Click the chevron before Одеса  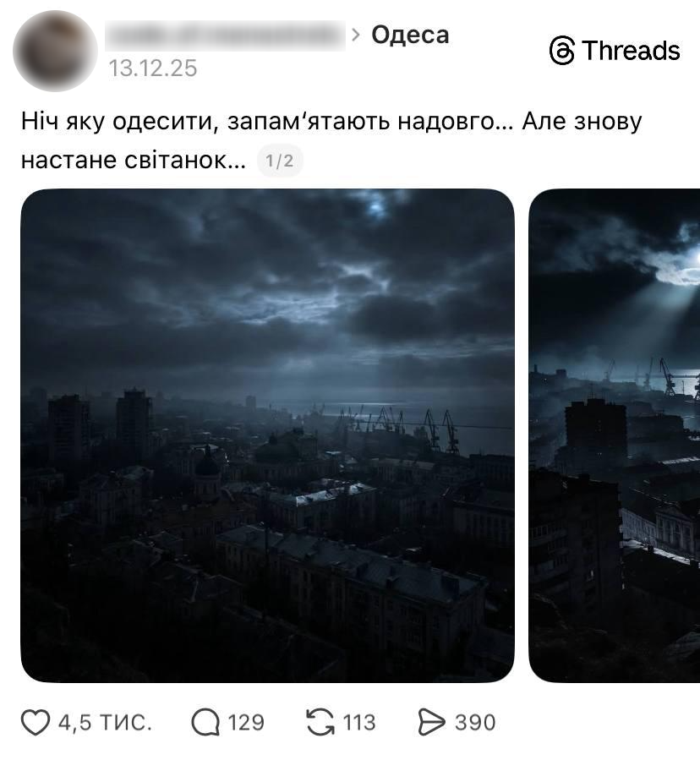click(x=356, y=35)
